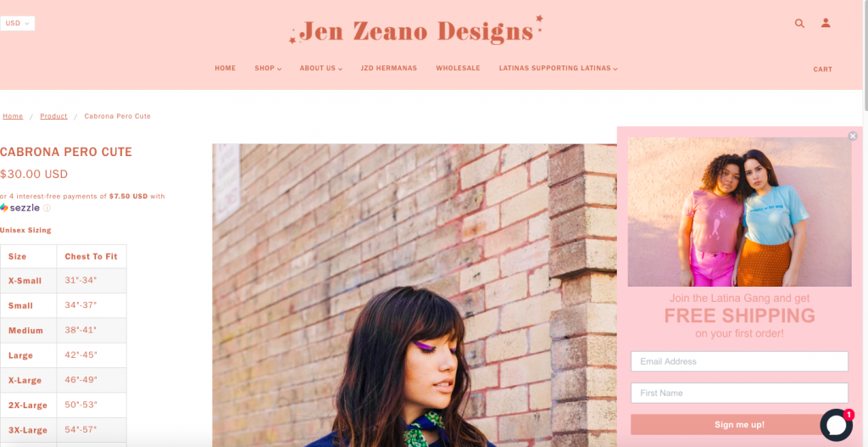Close the free shipping popup
868x447 pixels.
(853, 136)
